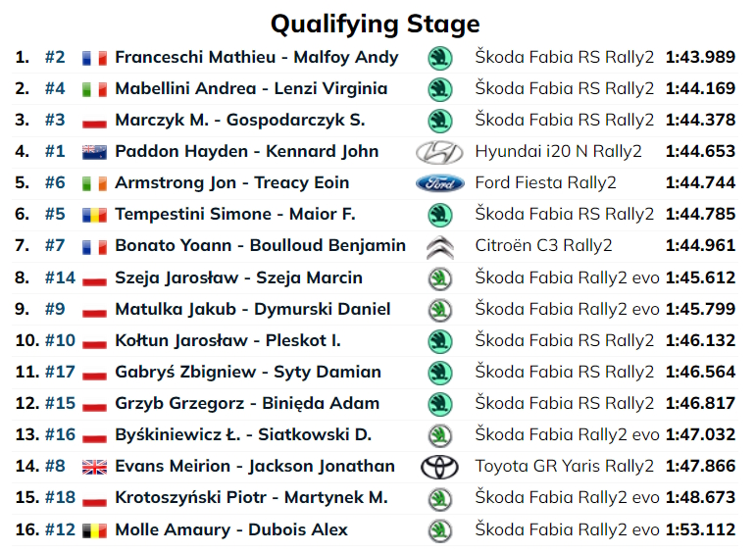Click the grey Škoda logo in Szeja's row
The height and width of the screenshot is (553, 756).
pos(439,278)
